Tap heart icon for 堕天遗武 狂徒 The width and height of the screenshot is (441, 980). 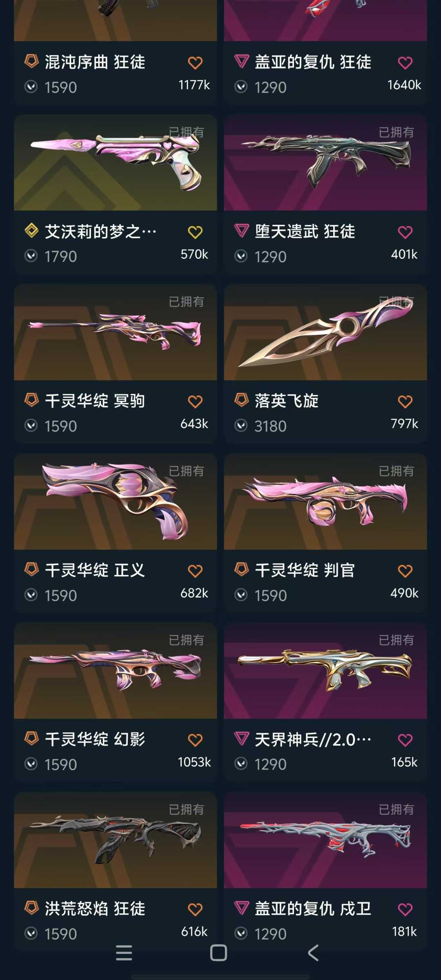click(405, 232)
